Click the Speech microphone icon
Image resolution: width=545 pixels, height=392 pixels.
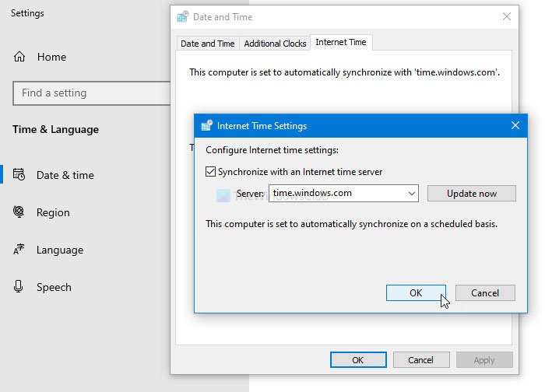coord(19,287)
